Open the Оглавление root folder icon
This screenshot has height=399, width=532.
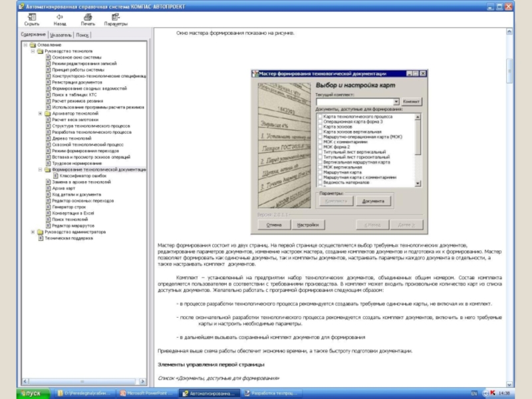tap(33, 45)
